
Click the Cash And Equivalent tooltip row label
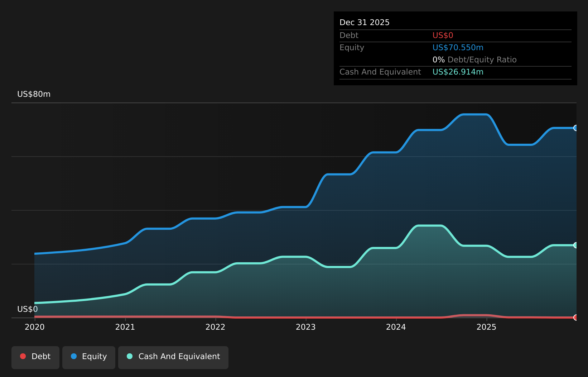coord(380,72)
